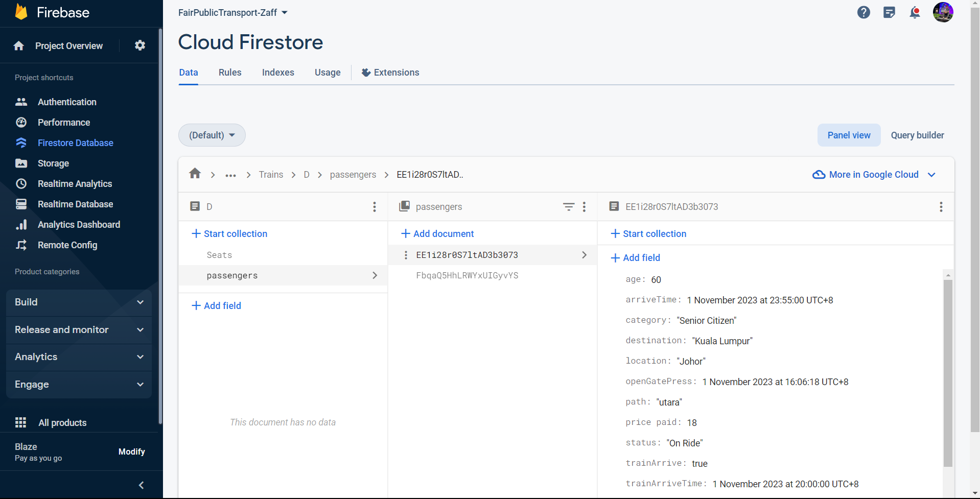Open three-dot menu for the EE1i28r0S7ltAD3b3073 document panel
This screenshot has width=980, height=499.
pos(941,206)
